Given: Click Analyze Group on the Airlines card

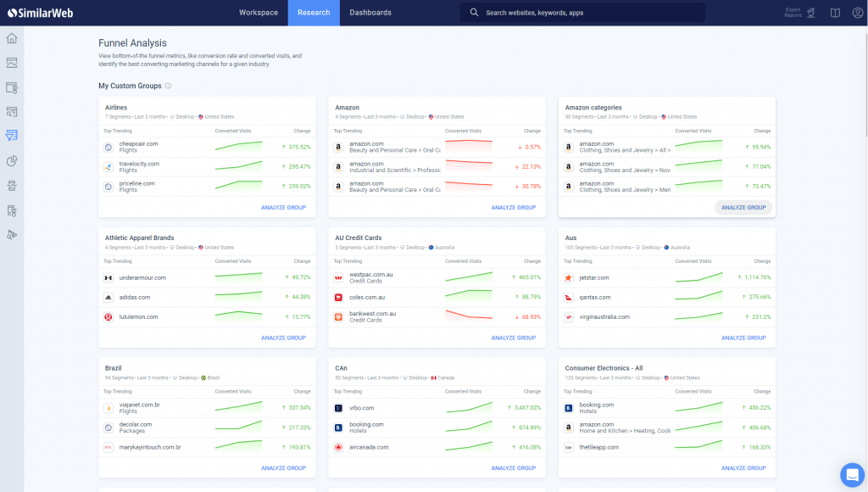Looking at the screenshot, I should 283,207.
